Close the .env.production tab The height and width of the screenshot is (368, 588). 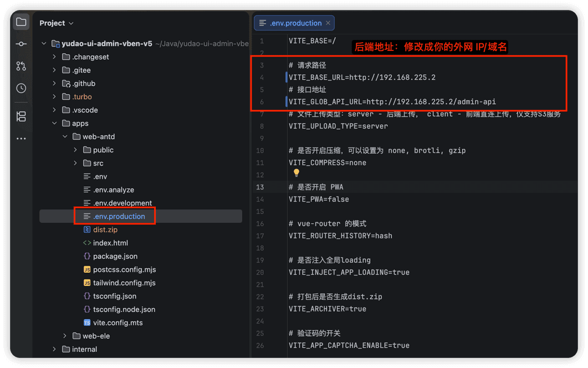328,23
